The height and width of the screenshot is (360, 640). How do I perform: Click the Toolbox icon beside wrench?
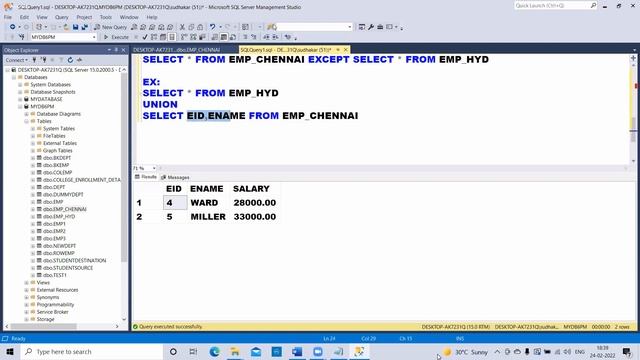380,27
